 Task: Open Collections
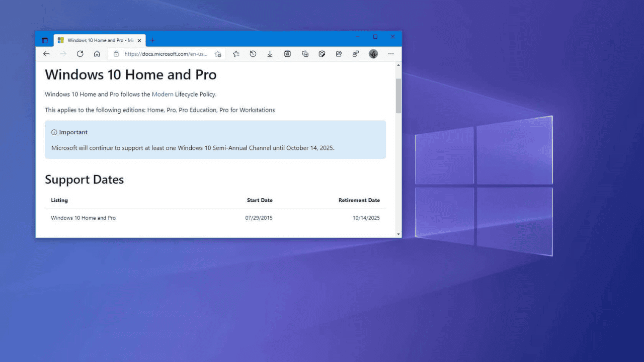click(305, 54)
